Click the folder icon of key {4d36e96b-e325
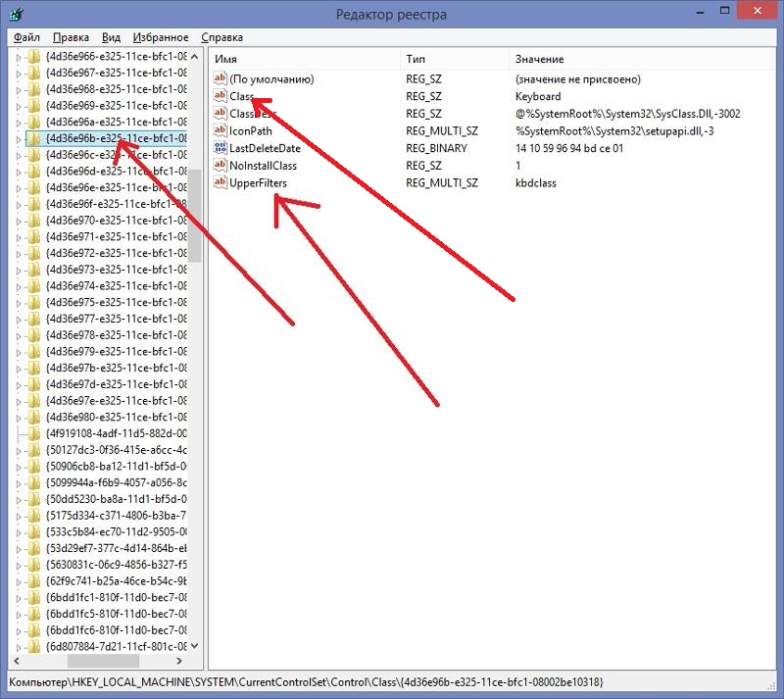This screenshot has width=784, height=699. pos(34,138)
